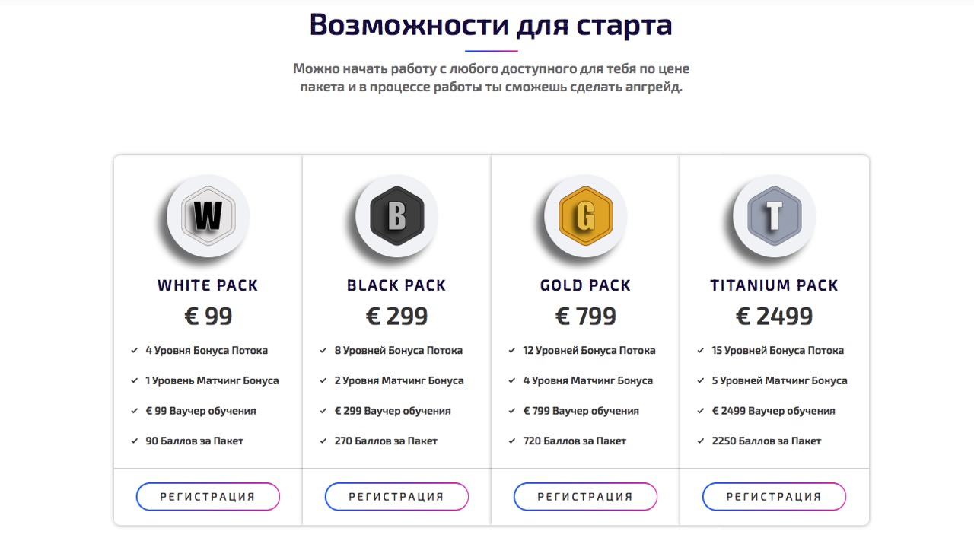Click the Возможности для старта heading

tap(491, 25)
